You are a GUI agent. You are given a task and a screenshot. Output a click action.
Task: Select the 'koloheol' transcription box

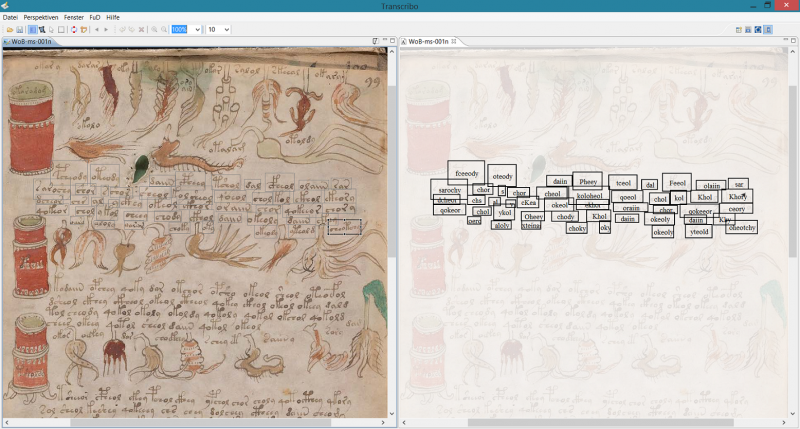point(589,195)
